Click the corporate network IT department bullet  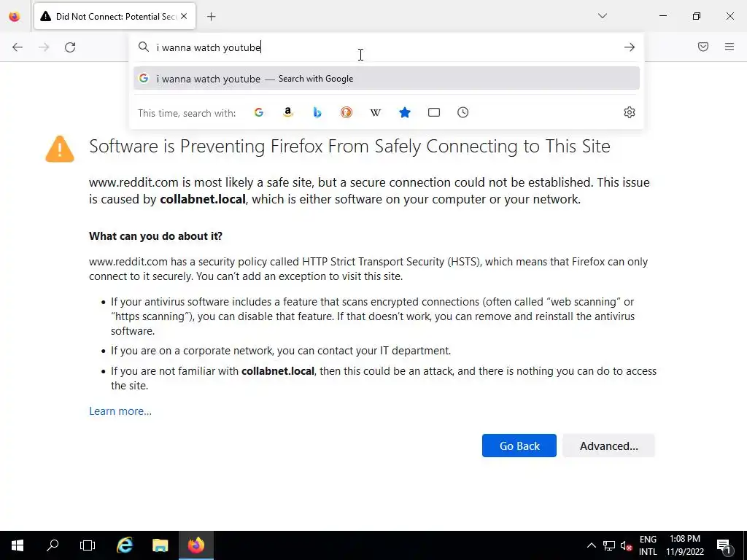tap(281, 351)
